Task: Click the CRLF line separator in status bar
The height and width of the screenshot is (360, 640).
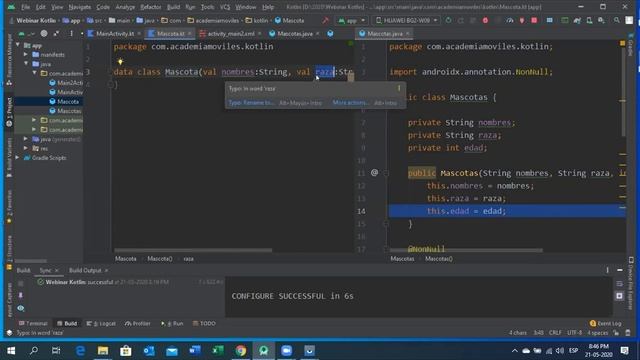Action: [x=555, y=333]
